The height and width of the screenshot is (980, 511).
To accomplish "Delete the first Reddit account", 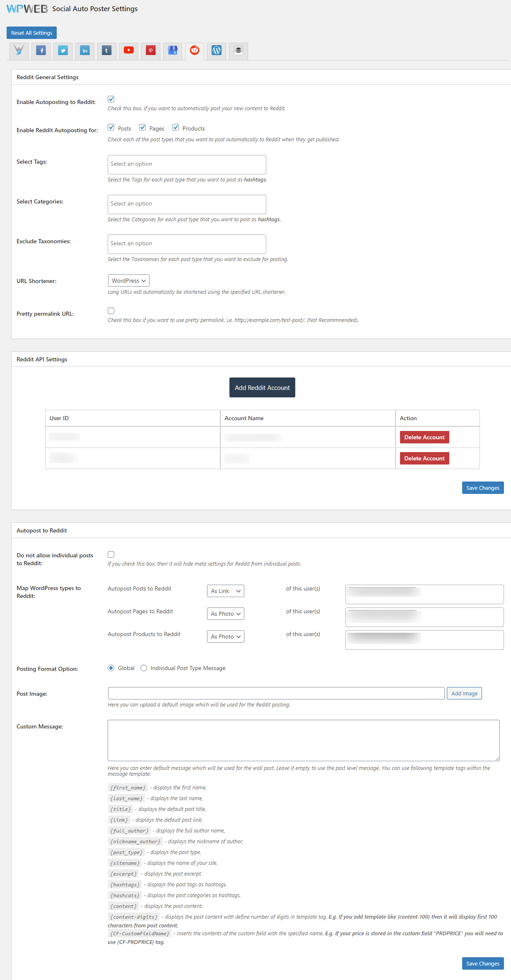I will pyautogui.click(x=424, y=437).
